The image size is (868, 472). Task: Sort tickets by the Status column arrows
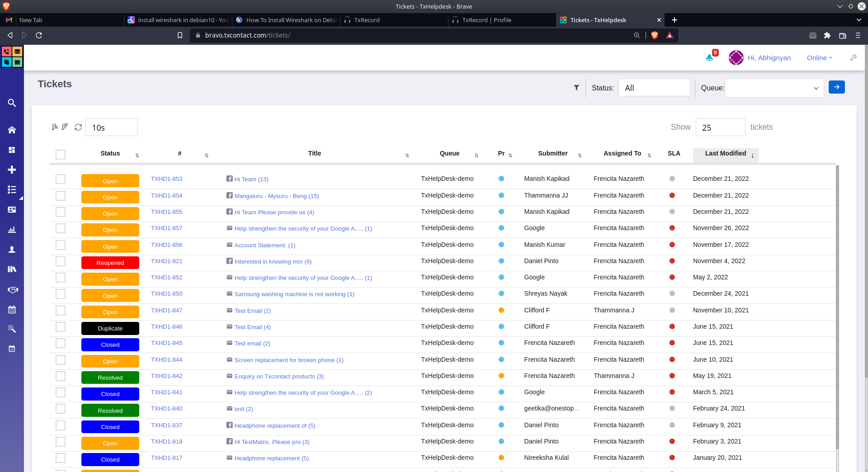pos(137,156)
